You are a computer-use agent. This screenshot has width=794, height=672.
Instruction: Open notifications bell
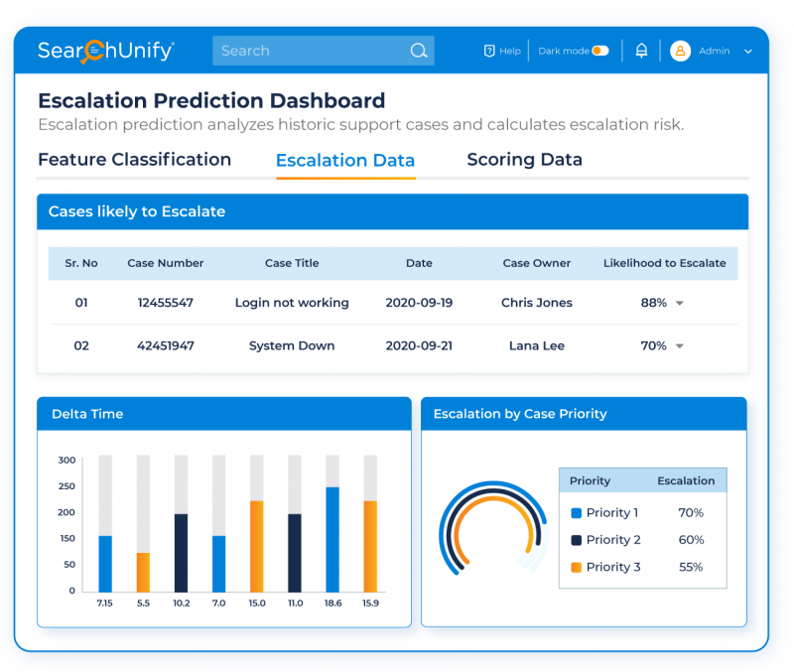[x=641, y=51]
